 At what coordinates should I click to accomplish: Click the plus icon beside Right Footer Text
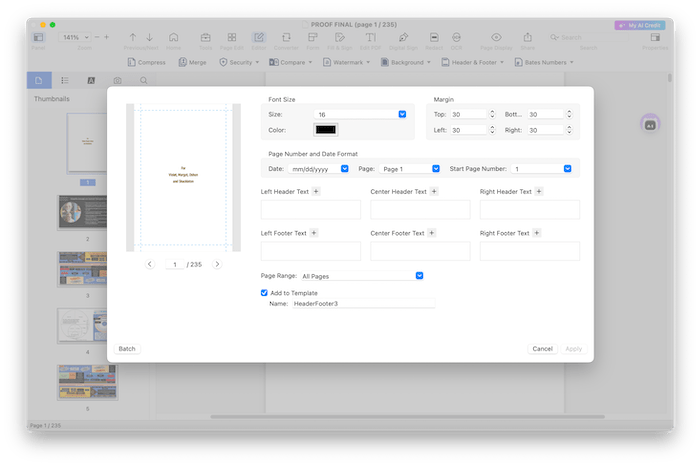(x=537, y=233)
